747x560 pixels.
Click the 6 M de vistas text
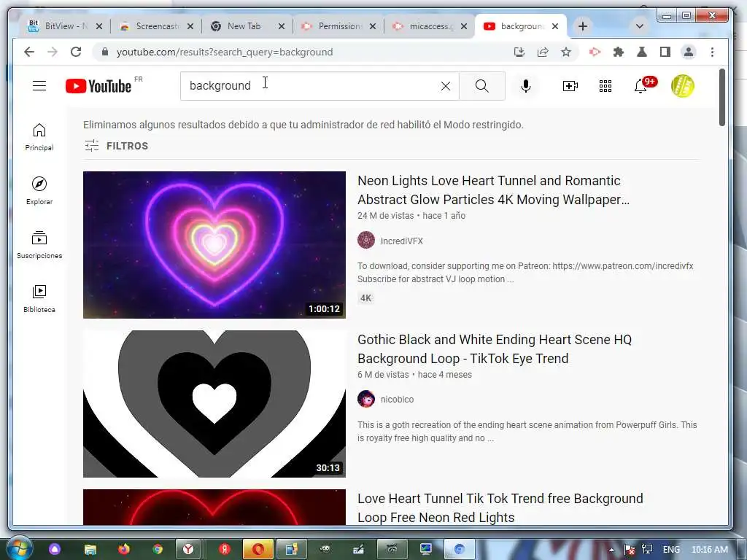tap(383, 375)
